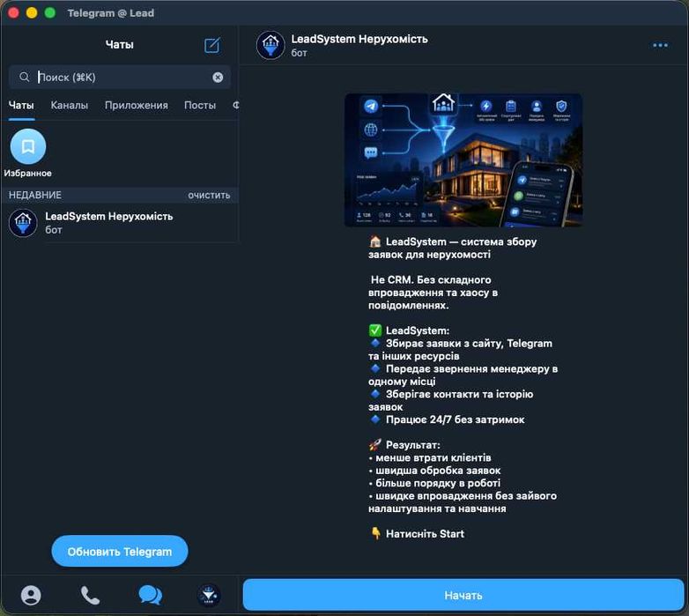Open Chats via speech bubbles icon
689x616 pixels.
(x=151, y=596)
